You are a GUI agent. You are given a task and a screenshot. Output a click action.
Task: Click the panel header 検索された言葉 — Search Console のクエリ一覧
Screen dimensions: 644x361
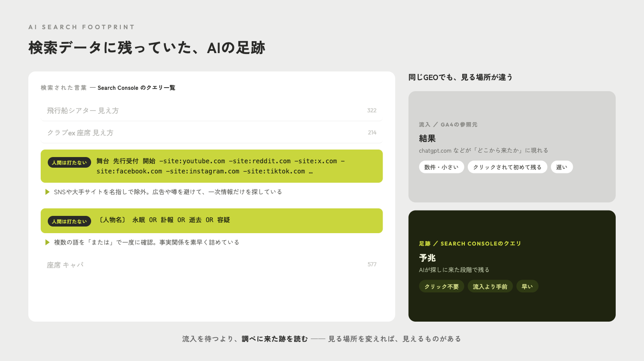108,88
